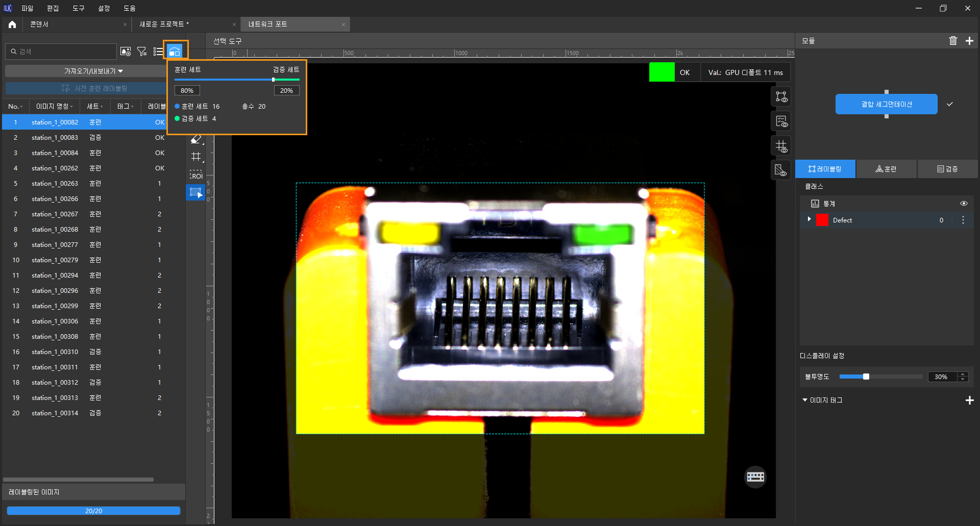This screenshot has width=980, height=526.
Task: Open the home tab icon
Action: point(12,24)
